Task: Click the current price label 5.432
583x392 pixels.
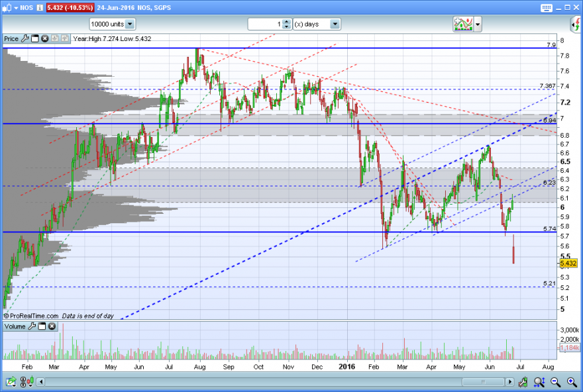Action: [x=568, y=264]
